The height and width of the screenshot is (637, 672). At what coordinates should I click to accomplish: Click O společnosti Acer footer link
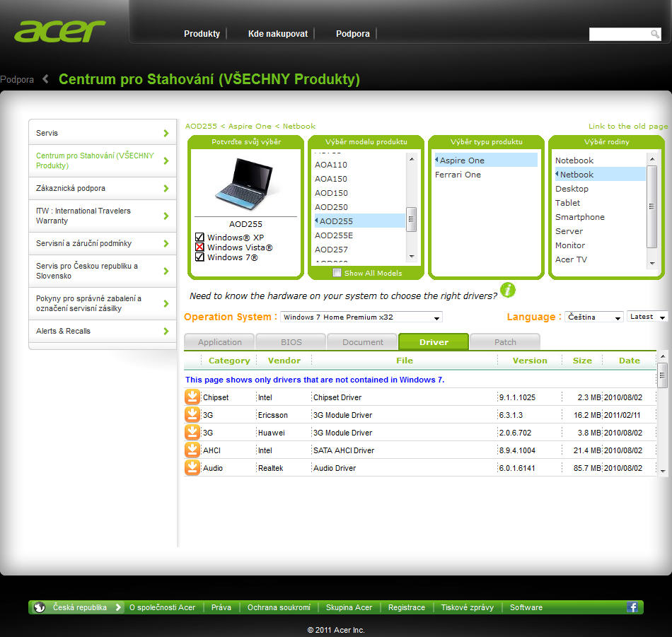(x=162, y=607)
